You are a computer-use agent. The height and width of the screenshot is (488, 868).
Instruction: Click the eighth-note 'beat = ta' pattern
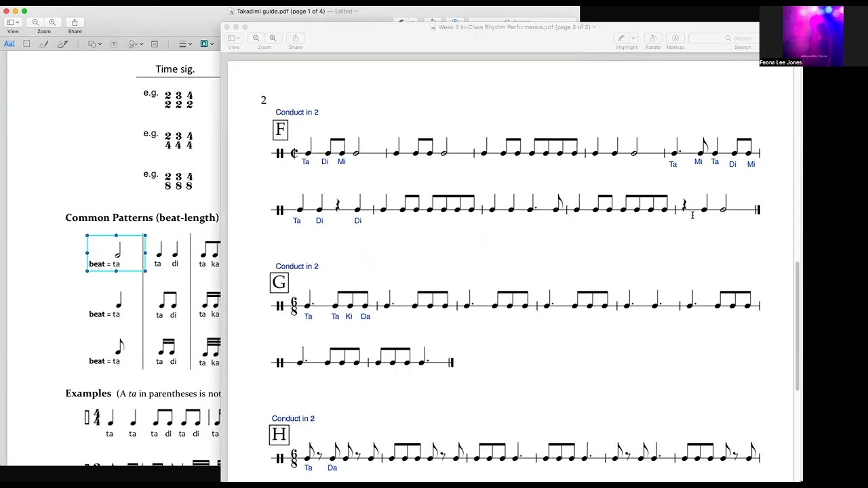pyautogui.click(x=104, y=352)
